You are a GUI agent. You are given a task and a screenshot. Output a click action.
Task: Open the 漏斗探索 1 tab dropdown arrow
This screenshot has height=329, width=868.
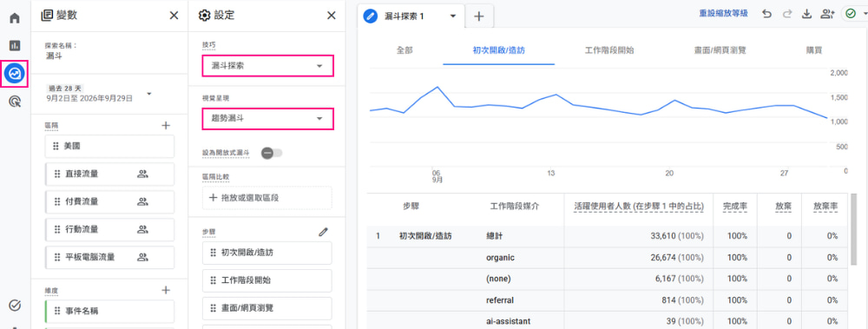pyautogui.click(x=453, y=16)
